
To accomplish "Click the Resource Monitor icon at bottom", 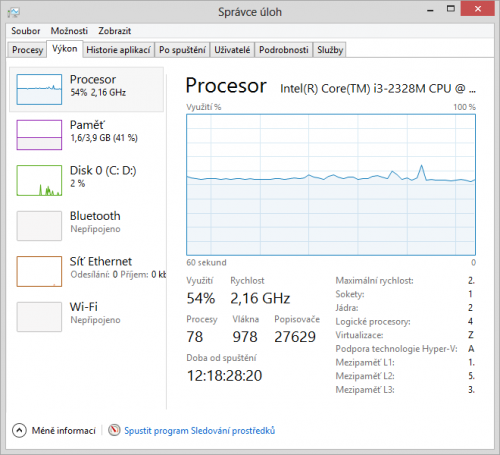I will pyautogui.click(x=114, y=430).
